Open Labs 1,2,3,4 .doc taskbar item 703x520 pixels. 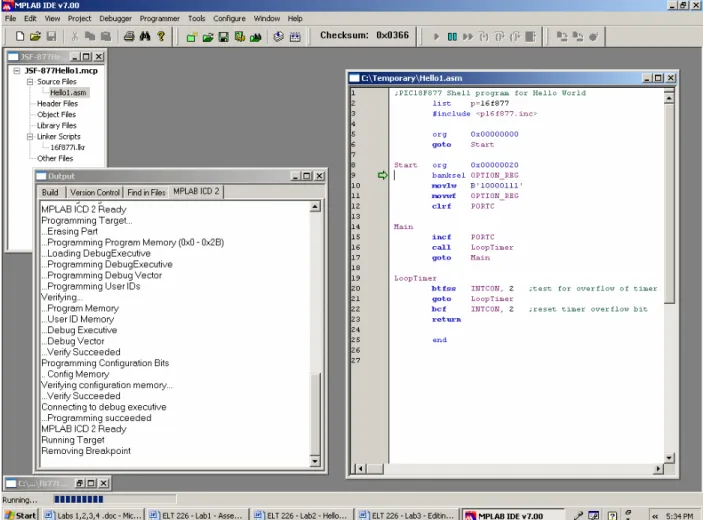coord(93,516)
